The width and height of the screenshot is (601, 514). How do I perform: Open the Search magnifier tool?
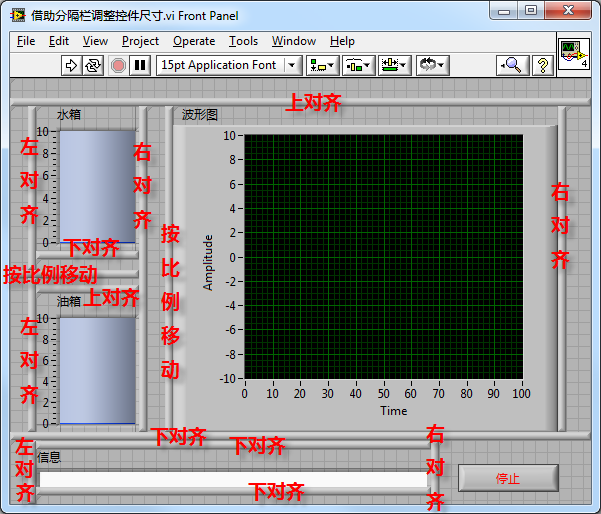tap(511, 65)
